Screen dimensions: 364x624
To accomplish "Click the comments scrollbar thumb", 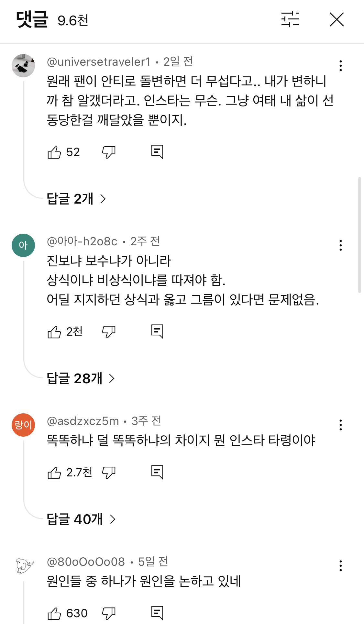I will [x=359, y=235].
